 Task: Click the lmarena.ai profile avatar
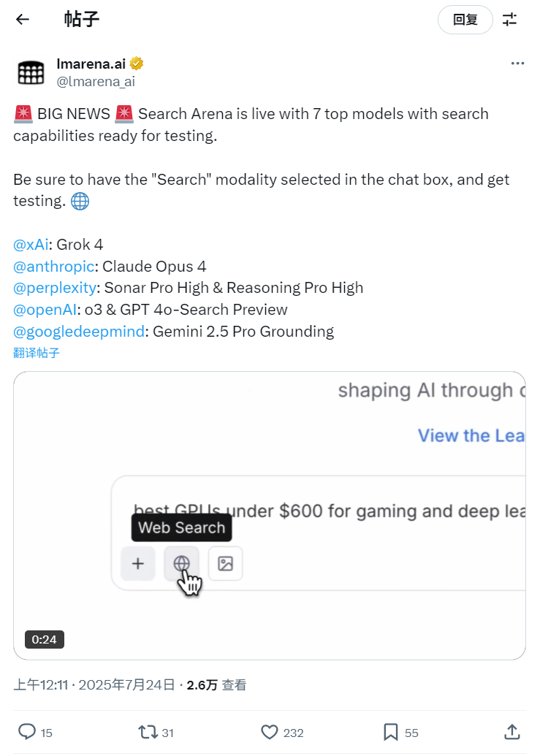point(31,73)
